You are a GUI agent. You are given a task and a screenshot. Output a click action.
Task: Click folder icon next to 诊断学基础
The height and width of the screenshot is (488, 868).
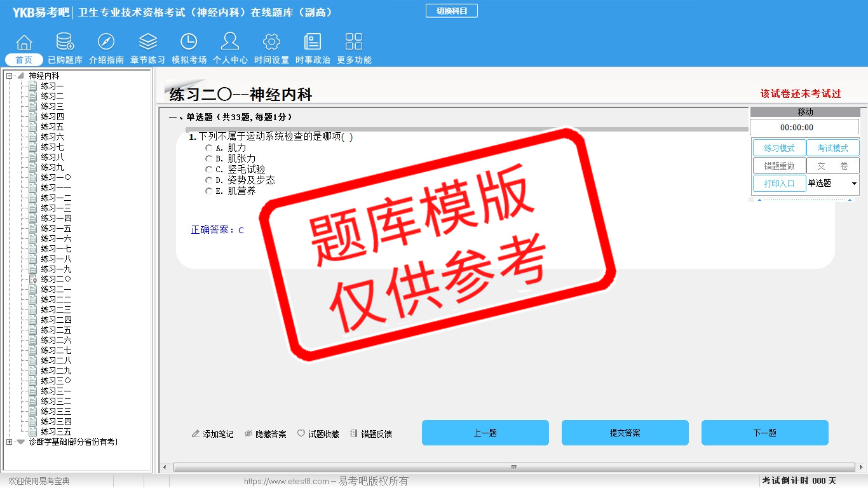tap(21, 442)
